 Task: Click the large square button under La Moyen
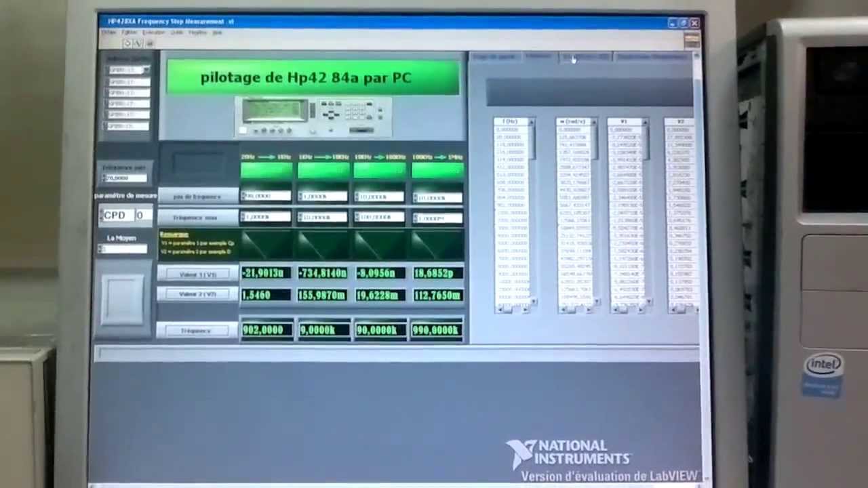click(122, 299)
